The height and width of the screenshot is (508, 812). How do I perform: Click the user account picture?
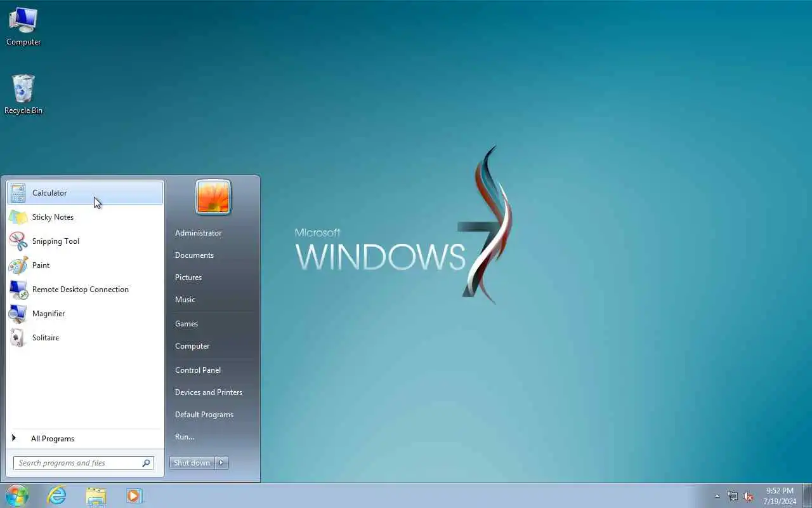pyautogui.click(x=213, y=197)
